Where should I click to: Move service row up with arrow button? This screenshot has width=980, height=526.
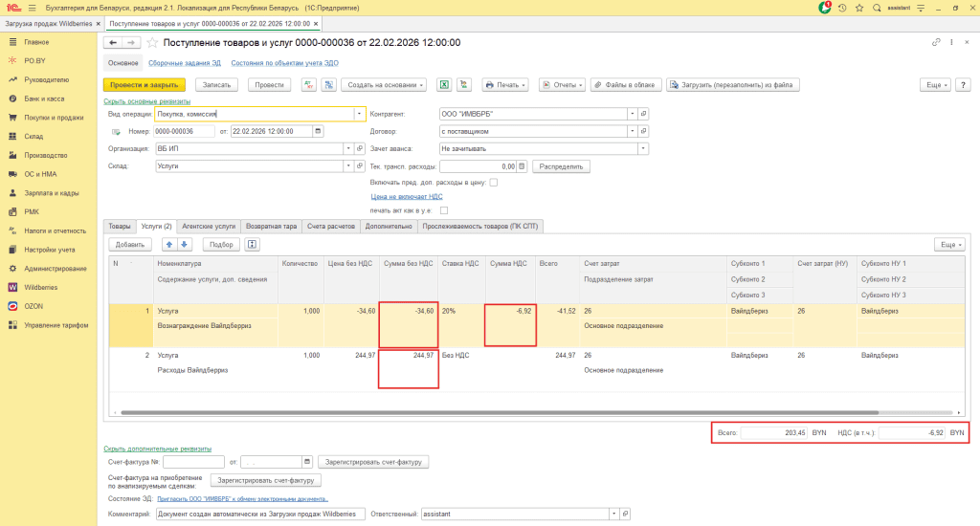169,244
